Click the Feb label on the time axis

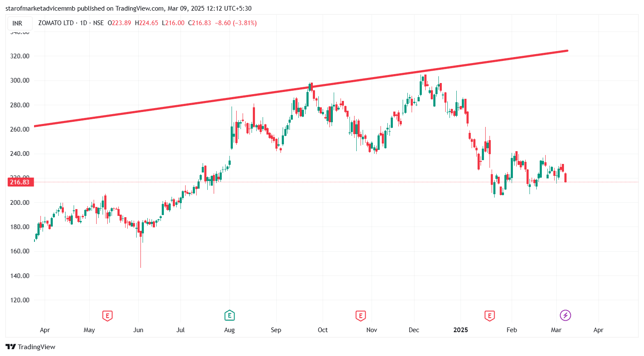pyautogui.click(x=512, y=330)
